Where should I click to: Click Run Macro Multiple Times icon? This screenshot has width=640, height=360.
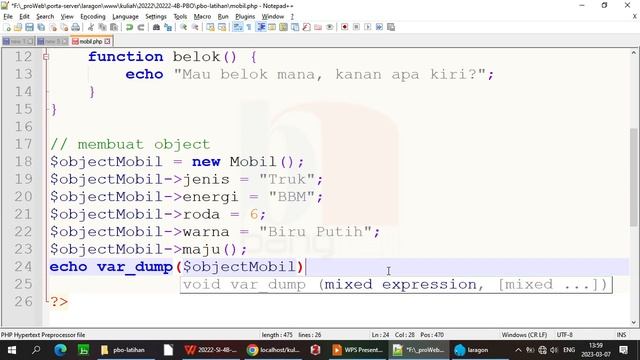point(379,27)
